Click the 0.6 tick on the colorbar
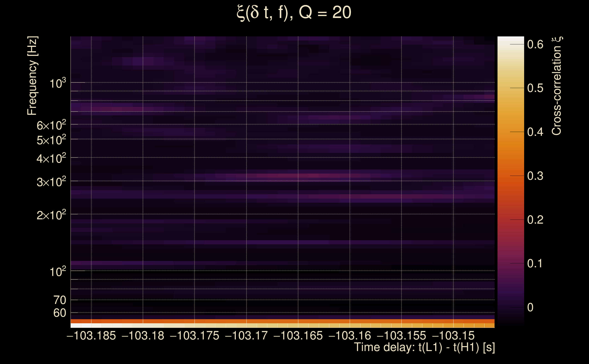The image size is (589, 364). 535,45
